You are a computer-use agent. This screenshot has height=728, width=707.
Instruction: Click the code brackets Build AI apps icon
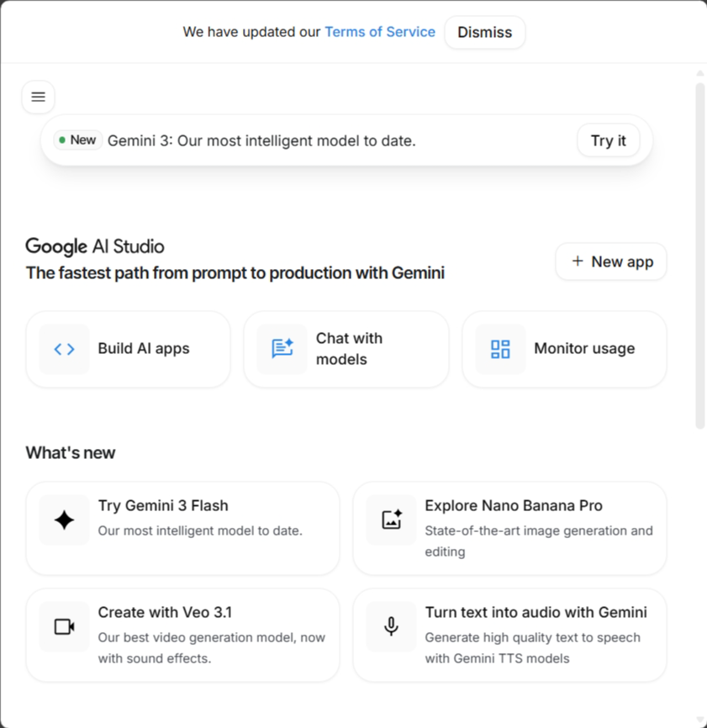pyautogui.click(x=64, y=349)
